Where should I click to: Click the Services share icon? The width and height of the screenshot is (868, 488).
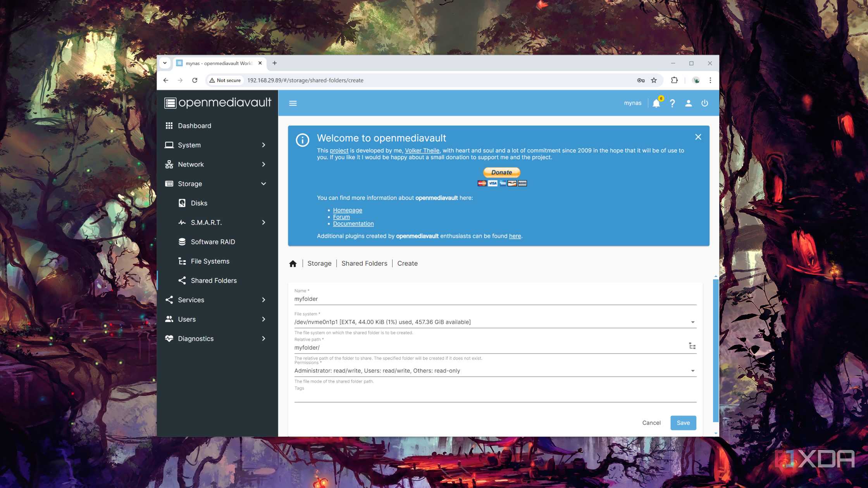169,300
